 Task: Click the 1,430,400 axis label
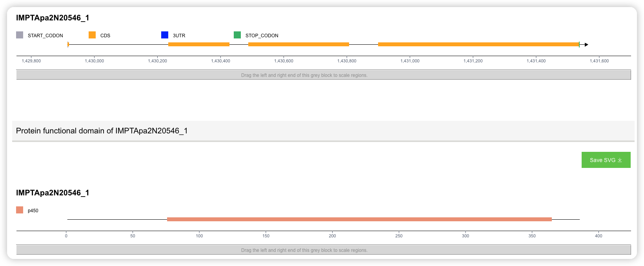tap(221, 61)
